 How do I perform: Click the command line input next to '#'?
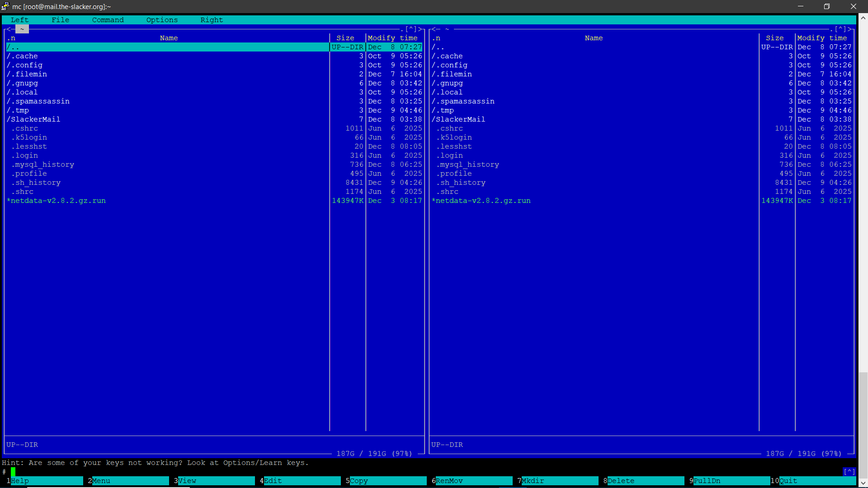click(x=45, y=472)
